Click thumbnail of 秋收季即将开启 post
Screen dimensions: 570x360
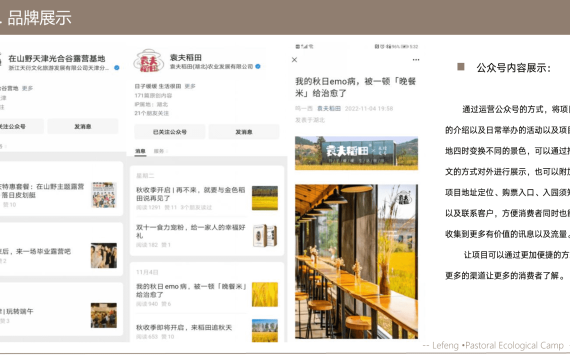click(265, 331)
